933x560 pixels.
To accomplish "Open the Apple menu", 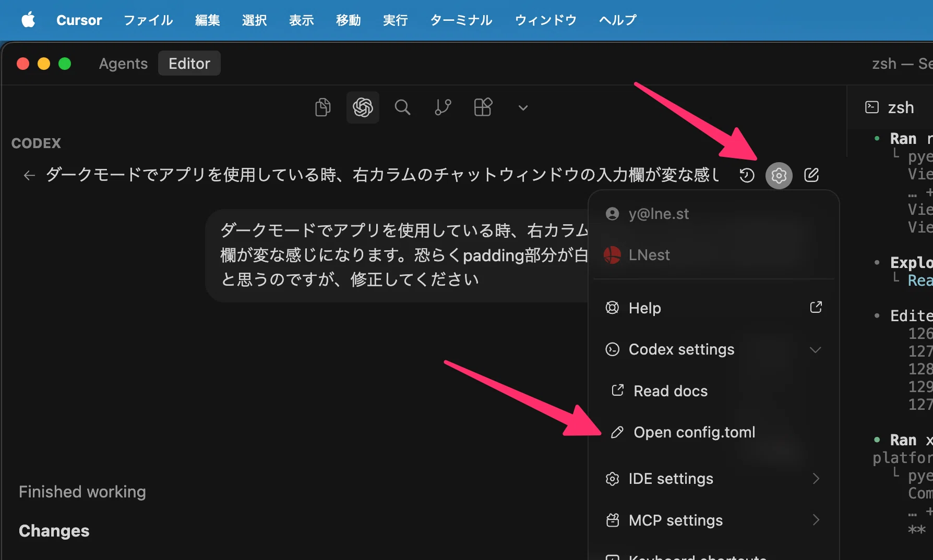I will (28, 20).
